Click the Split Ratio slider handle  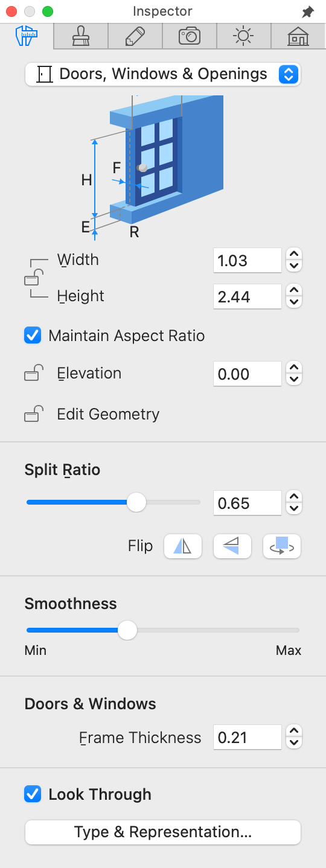tap(136, 502)
